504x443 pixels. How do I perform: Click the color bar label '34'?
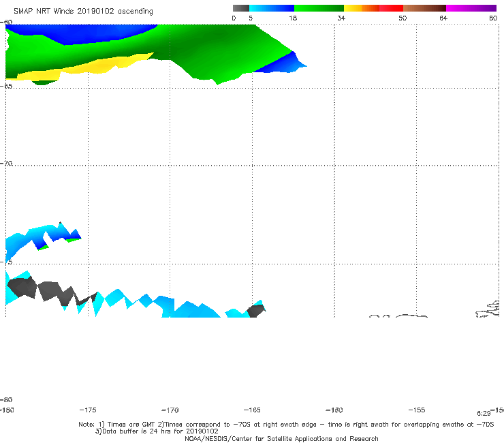click(x=341, y=18)
